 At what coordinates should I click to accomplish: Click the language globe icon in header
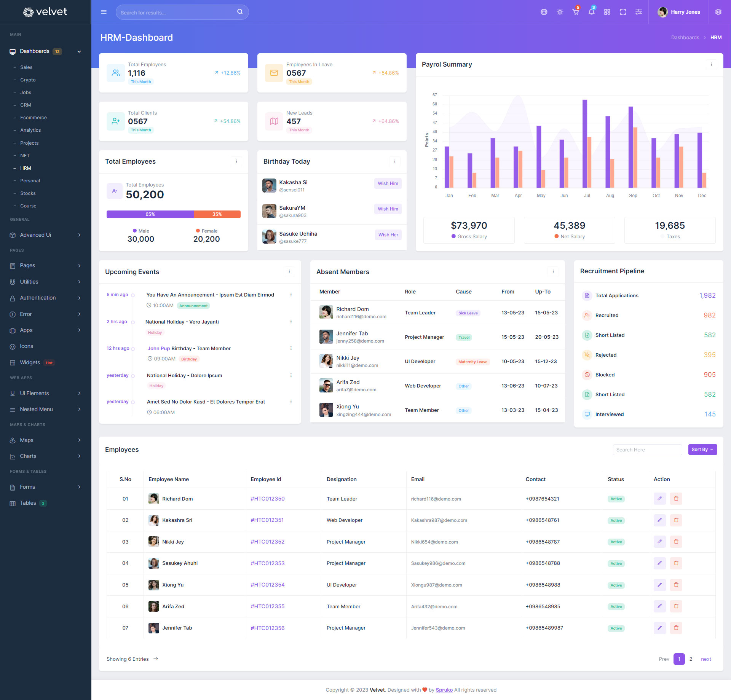(544, 12)
